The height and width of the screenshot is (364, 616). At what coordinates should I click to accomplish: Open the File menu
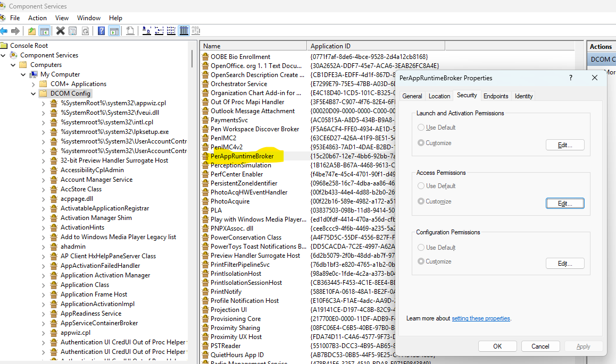pos(15,18)
